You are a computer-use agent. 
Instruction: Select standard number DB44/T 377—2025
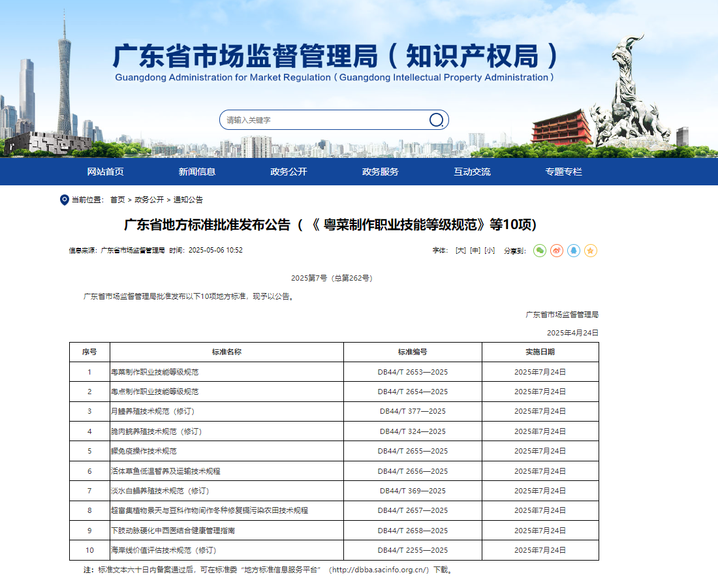coord(413,411)
